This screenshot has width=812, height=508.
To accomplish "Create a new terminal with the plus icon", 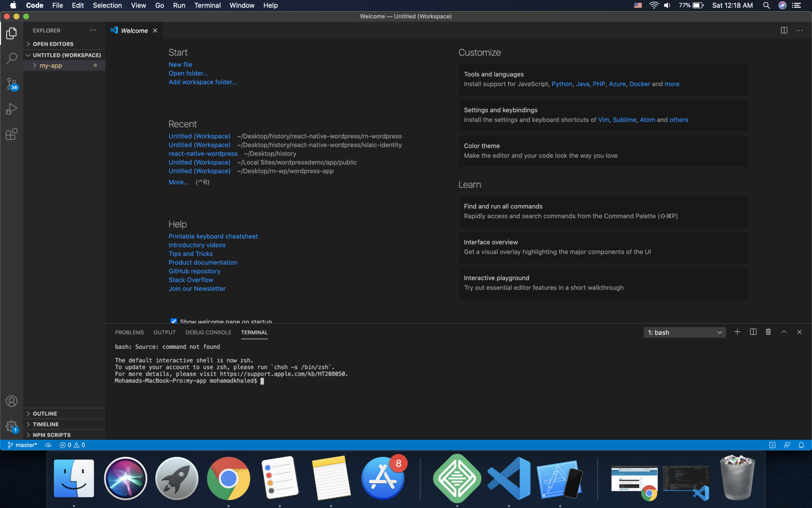I will tap(737, 332).
